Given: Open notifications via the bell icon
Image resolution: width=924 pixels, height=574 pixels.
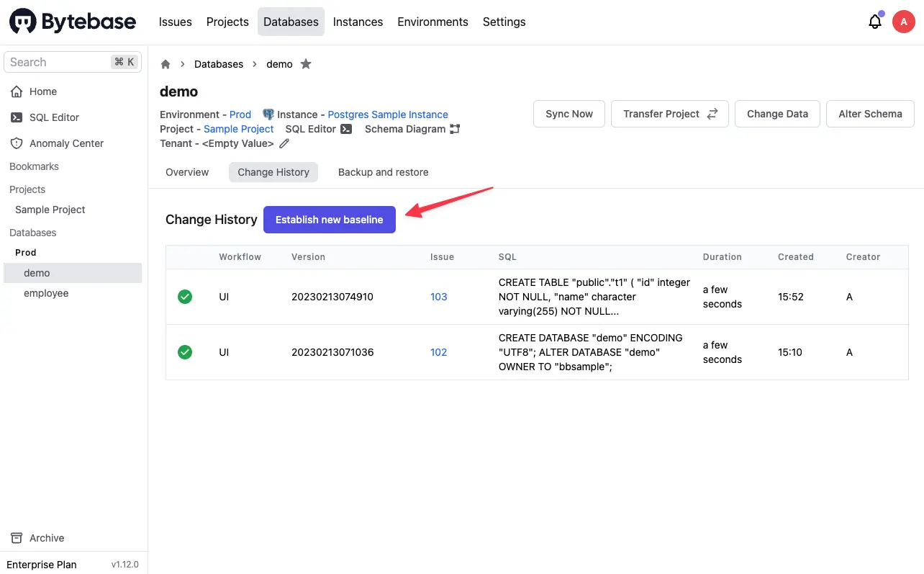Looking at the screenshot, I should click(x=874, y=22).
